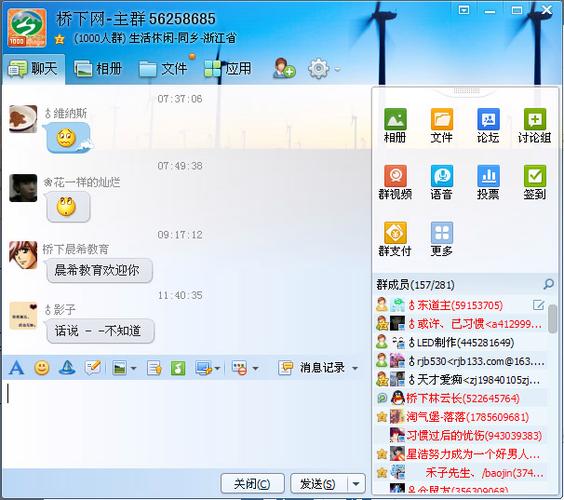Select member rjb530
Image resolution: width=564 pixels, height=500 pixels.
pos(460,361)
